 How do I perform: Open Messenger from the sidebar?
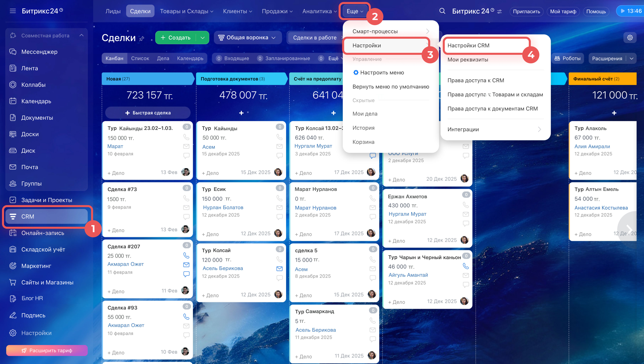pos(39,52)
